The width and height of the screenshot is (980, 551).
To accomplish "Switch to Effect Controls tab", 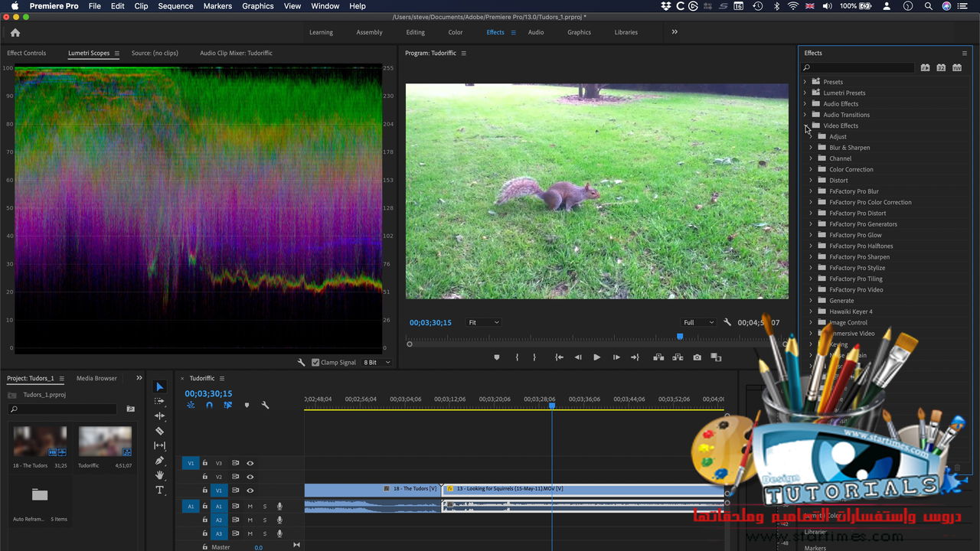I will (27, 53).
